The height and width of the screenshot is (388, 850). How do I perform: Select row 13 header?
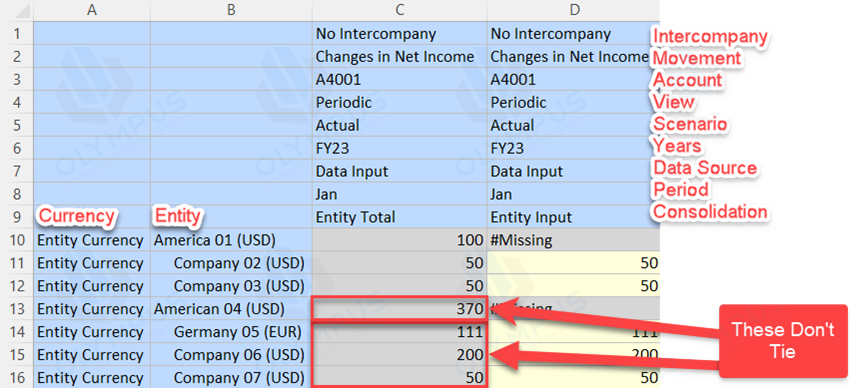click(17, 309)
